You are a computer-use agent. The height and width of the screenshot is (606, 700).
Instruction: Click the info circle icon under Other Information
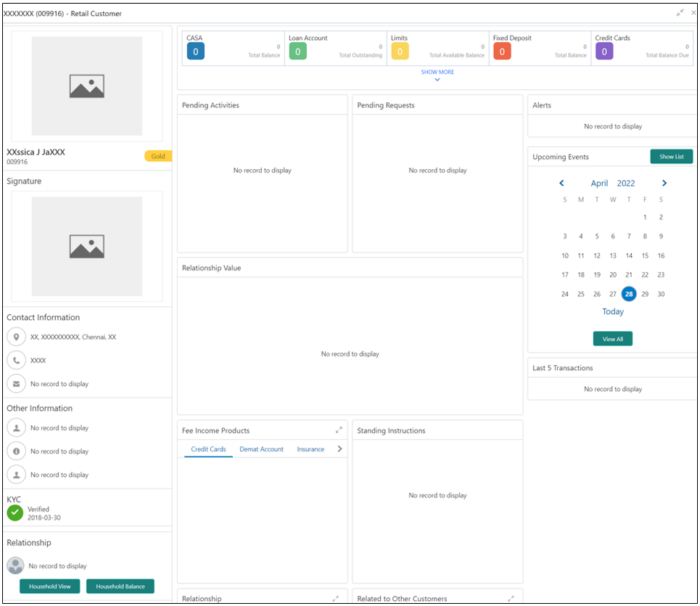coord(17,451)
